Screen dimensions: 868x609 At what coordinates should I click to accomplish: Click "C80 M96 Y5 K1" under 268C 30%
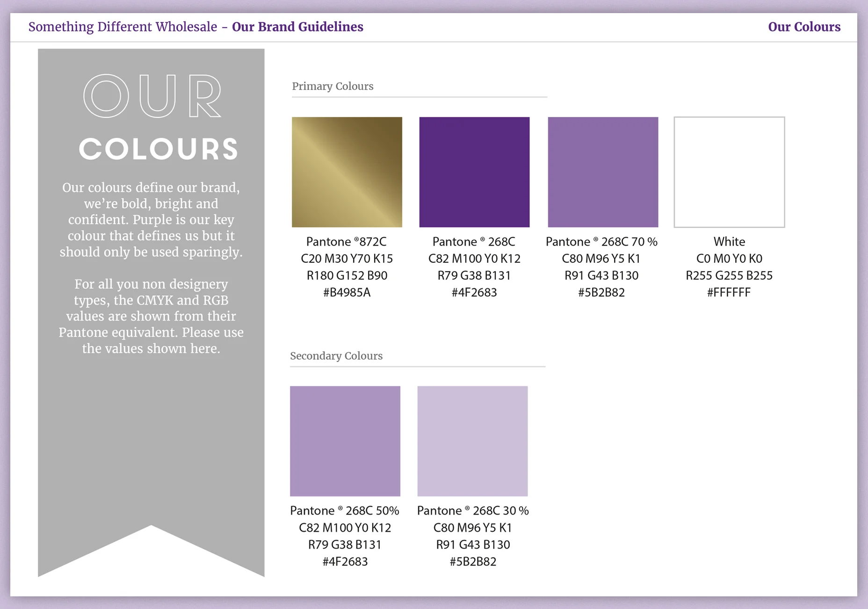473,528
